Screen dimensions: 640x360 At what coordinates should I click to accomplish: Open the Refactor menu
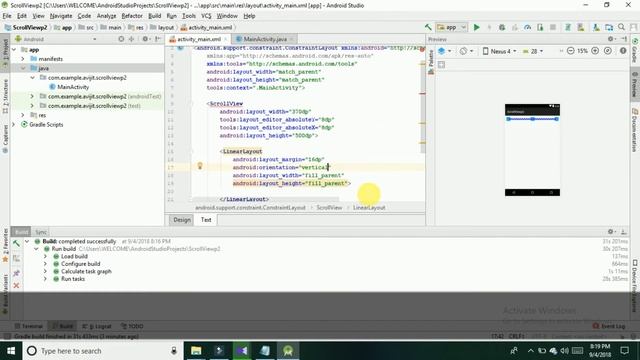coord(132,16)
